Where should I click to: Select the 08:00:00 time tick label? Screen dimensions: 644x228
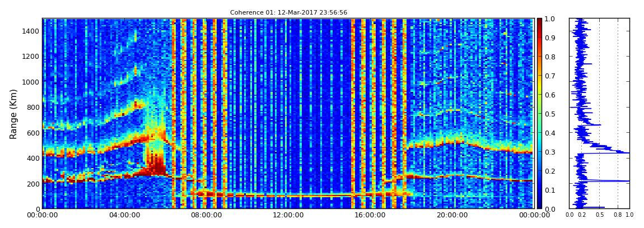pos(206,215)
